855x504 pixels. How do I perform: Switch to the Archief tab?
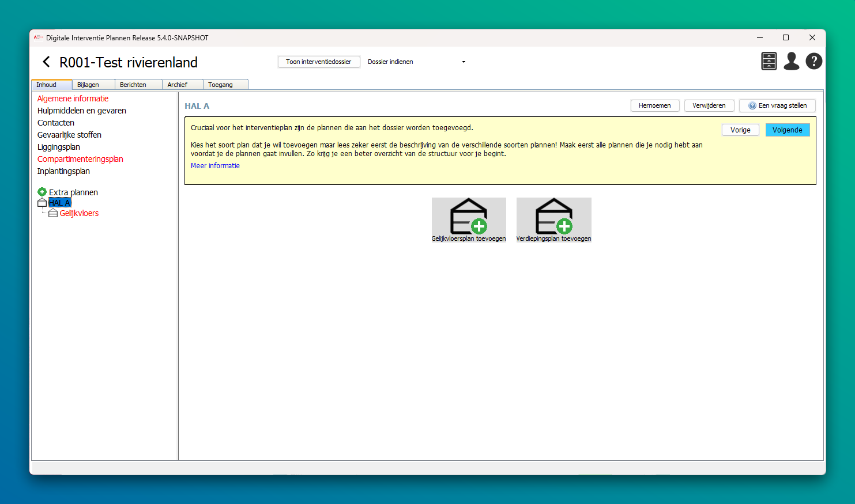click(183, 85)
